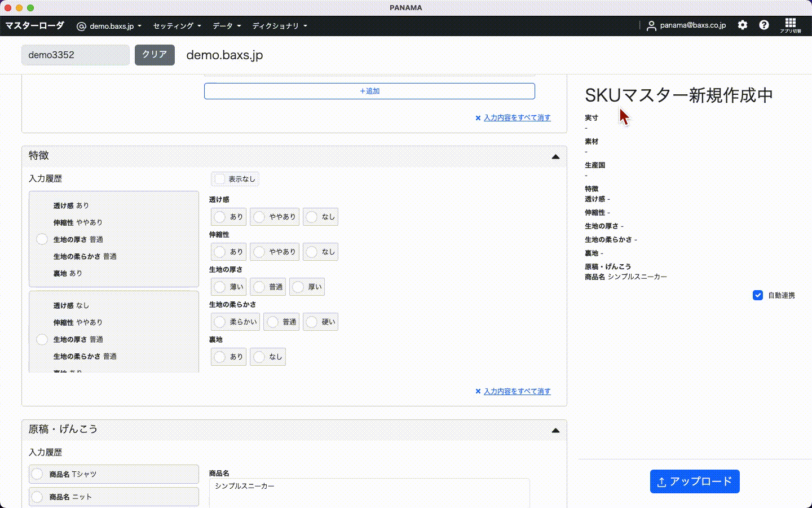
Task: Click the help question mark icon
Action: coord(764,25)
